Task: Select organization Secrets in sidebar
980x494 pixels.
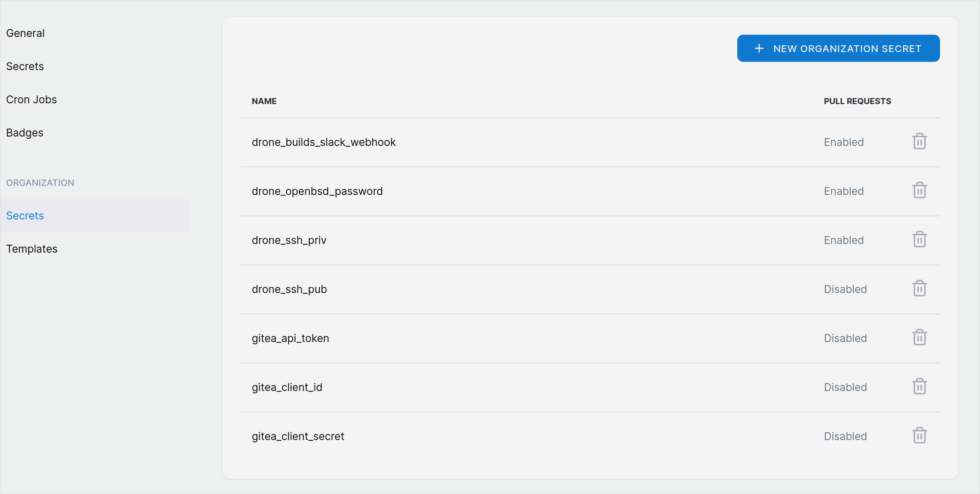Action: tap(25, 215)
